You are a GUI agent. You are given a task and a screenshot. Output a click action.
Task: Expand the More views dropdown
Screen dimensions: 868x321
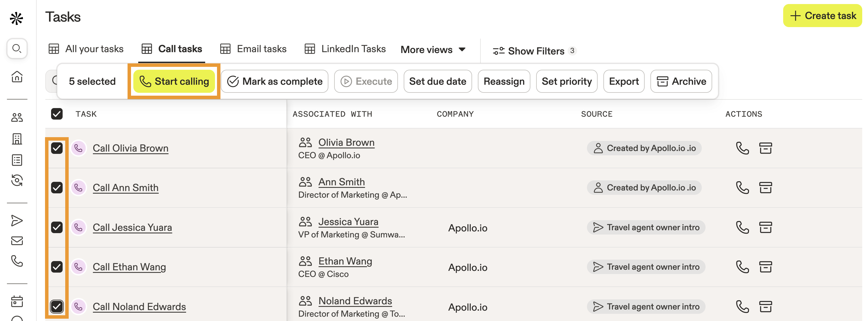433,50
